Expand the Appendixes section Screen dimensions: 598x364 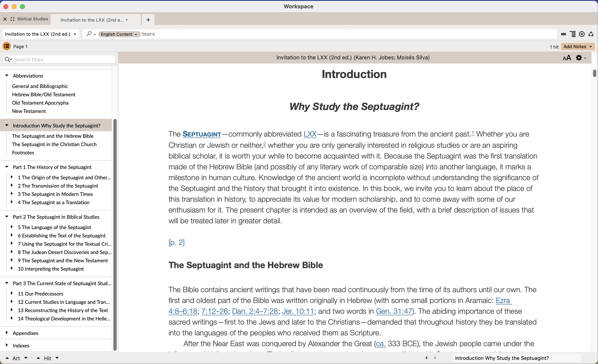[7, 333]
